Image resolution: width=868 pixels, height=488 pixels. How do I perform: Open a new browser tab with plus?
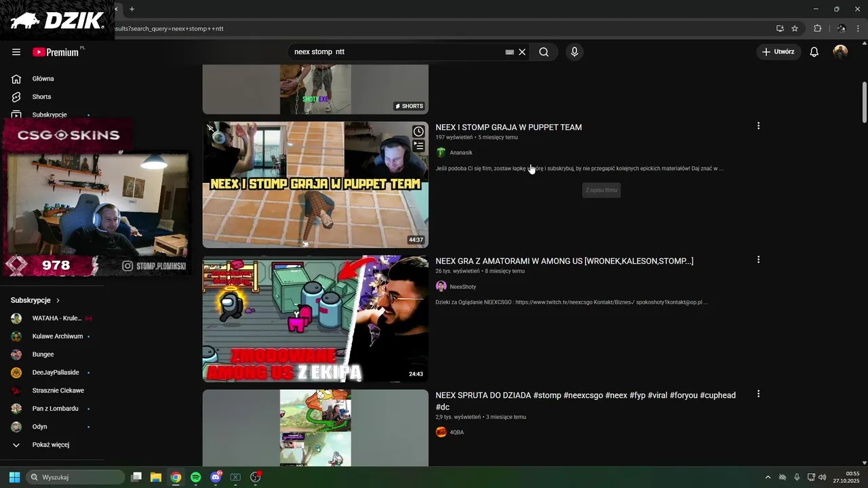click(x=132, y=9)
